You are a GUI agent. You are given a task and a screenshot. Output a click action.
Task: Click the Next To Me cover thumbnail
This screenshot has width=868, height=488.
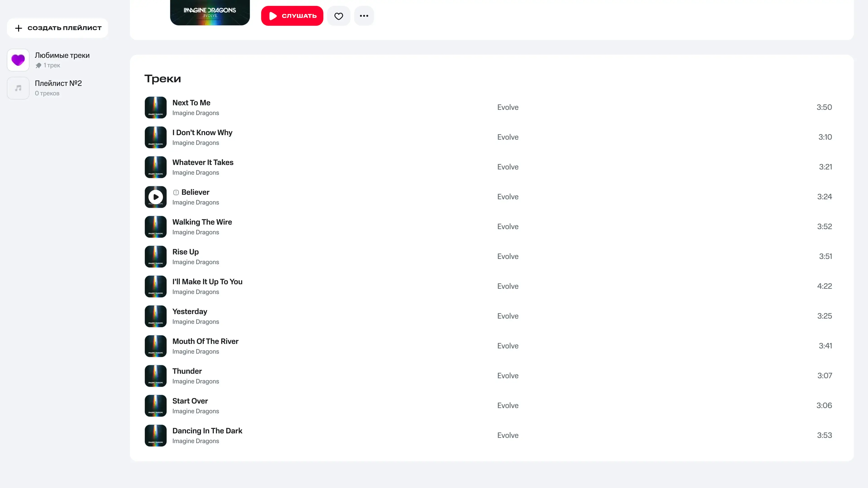pyautogui.click(x=156, y=108)
